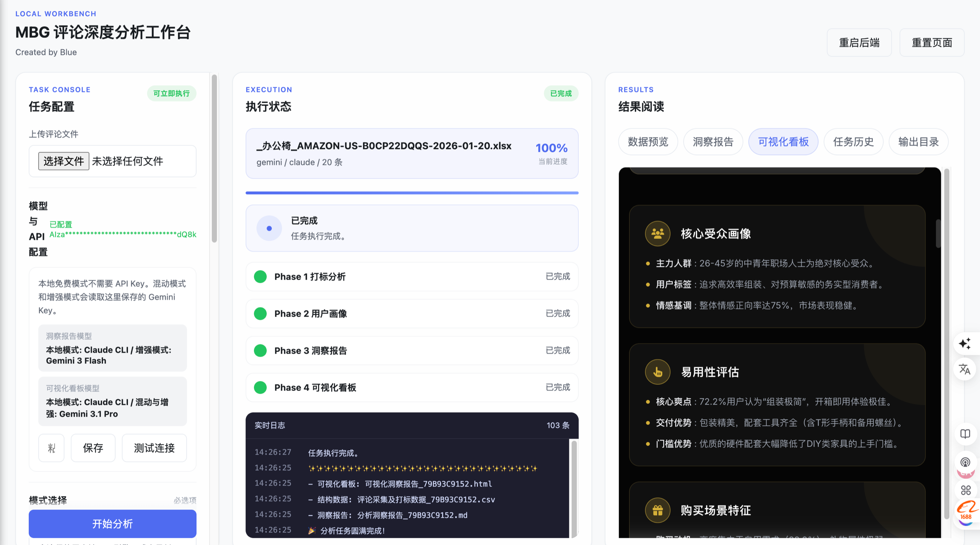Open the 任务历史 tab
Viewport: 980px width, 545px height.
click(853, 142)
